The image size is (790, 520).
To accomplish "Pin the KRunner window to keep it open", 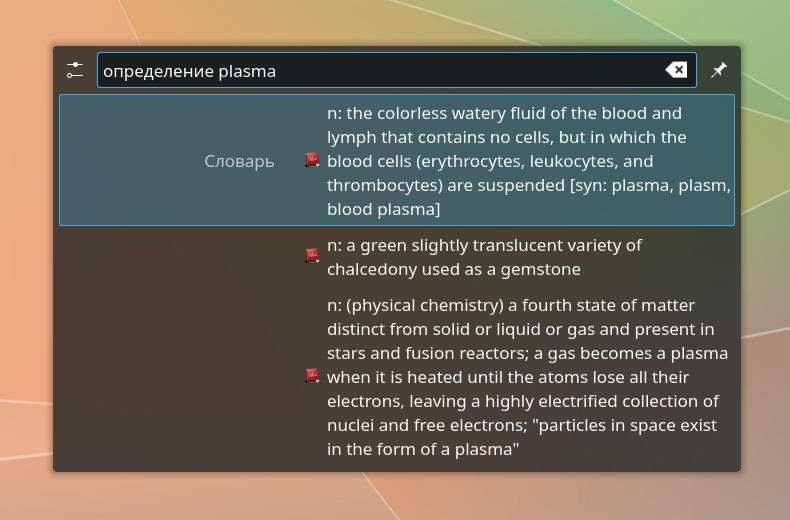I will click(x=719, y=70).
